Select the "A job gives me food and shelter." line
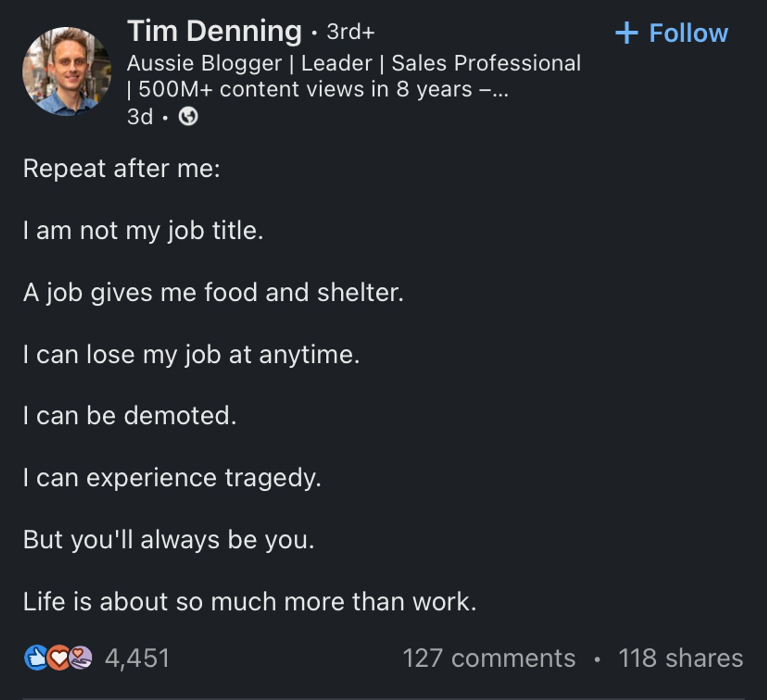The height and width of the screenshot is (700, 767). [213, 292]
